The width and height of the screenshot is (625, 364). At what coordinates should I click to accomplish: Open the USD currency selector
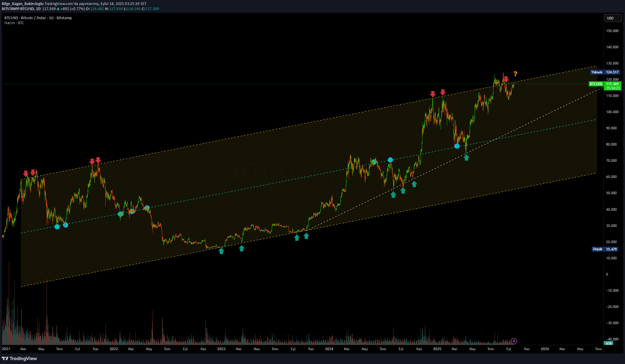[613, 18]
